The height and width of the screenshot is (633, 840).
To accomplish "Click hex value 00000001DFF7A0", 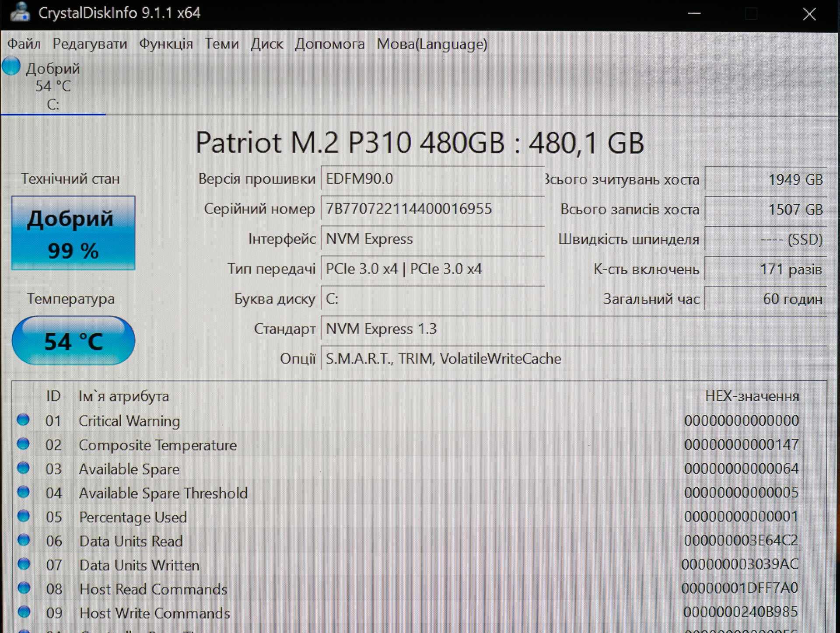I will point(740,588).
